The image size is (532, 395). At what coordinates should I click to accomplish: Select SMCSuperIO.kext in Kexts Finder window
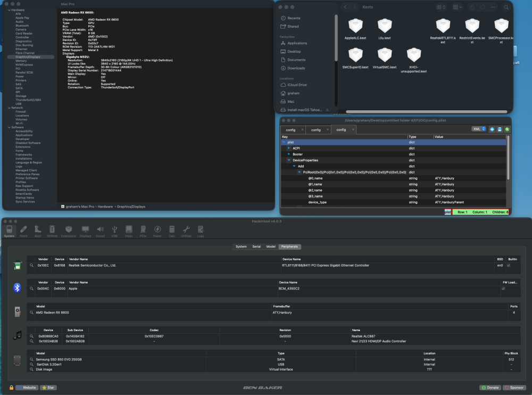click(x=355, y=59)
